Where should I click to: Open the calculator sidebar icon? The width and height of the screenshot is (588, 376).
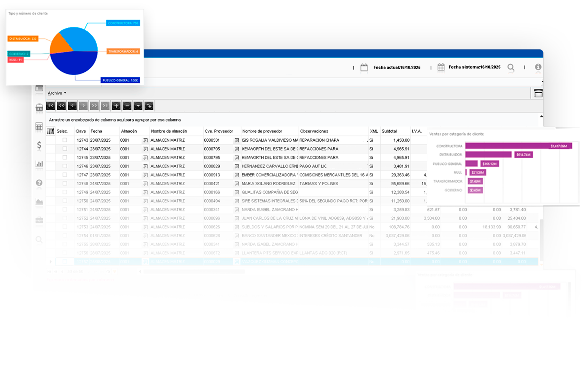(39, 126)
